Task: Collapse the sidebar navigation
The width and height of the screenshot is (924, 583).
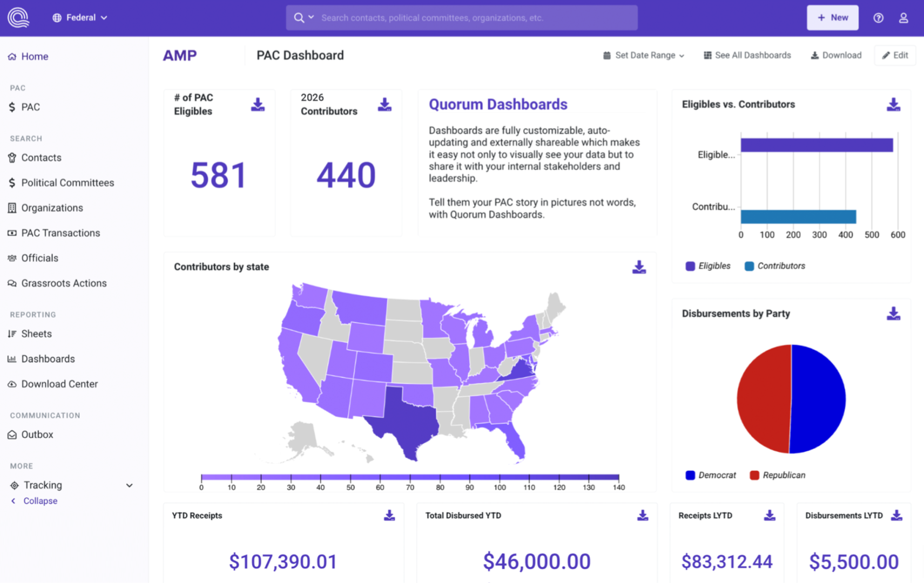Action: click(x=35, y=501)
